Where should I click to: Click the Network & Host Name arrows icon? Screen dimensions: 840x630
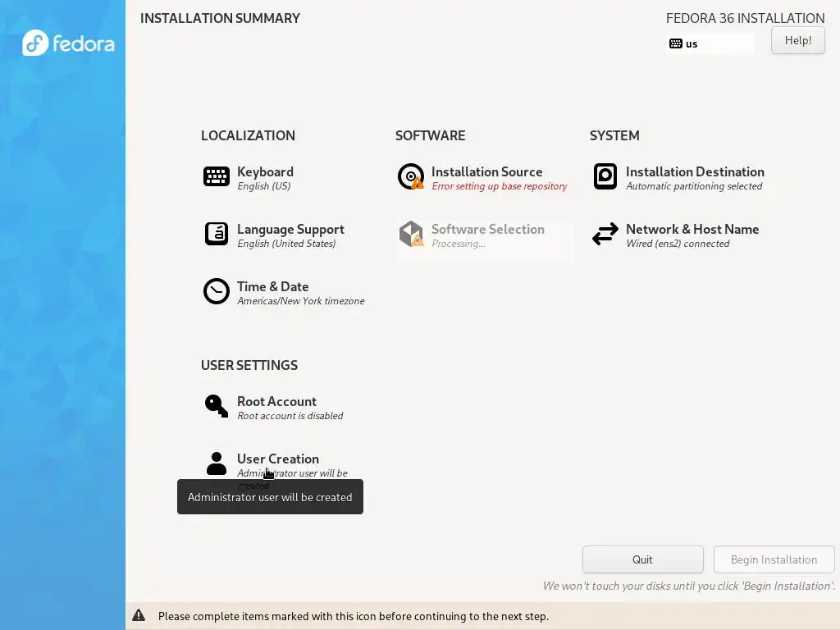point(605,234)
